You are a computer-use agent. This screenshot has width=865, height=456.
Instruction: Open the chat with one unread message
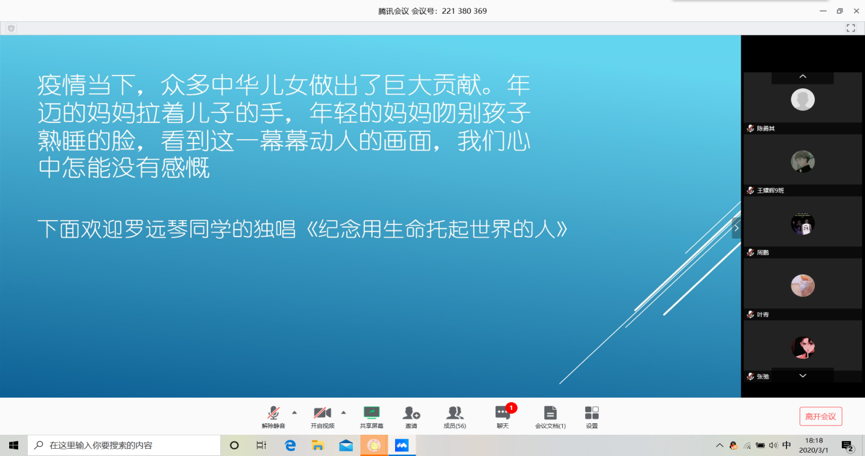coord(503,417)
